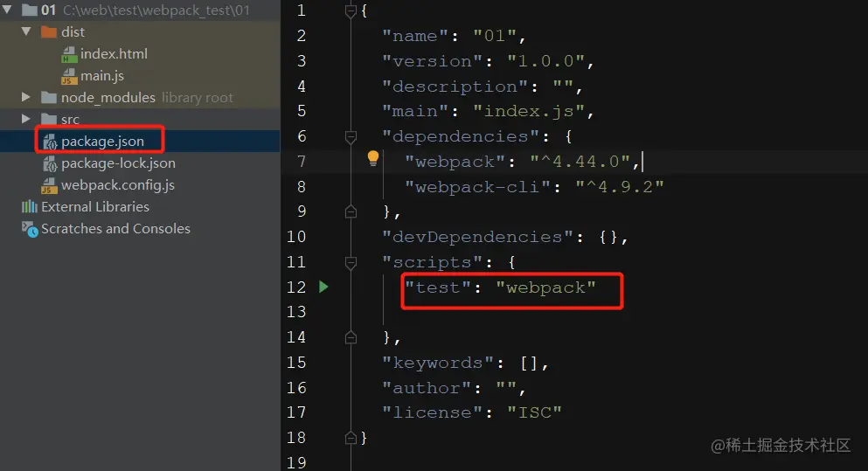This screenshot has width=868, height=471.
Task: Click the dist folder icon
Action: click(x=49, y=32)
